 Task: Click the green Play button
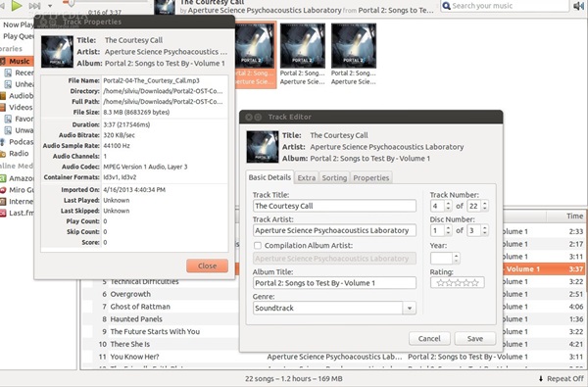tap(16, 5)
